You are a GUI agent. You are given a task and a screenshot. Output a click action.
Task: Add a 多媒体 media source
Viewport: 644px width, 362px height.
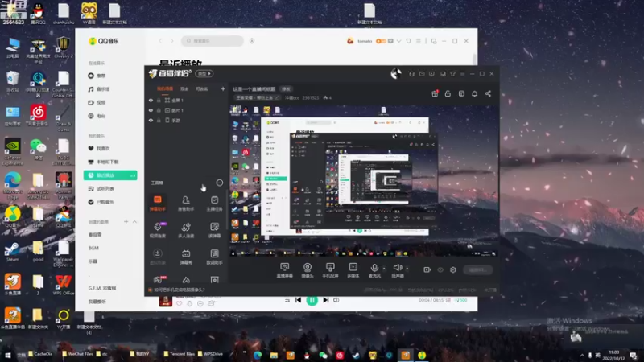click(353, 270)
